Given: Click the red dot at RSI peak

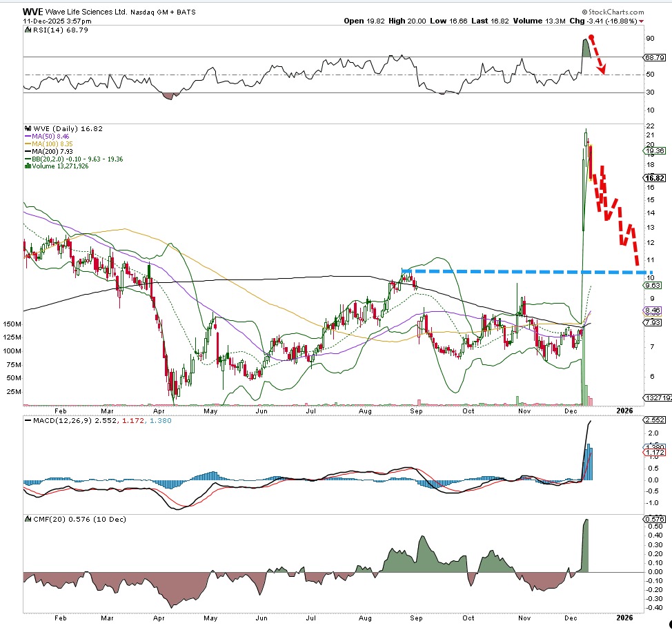Looking at the screenshot, I should click(x=591, y=37).
